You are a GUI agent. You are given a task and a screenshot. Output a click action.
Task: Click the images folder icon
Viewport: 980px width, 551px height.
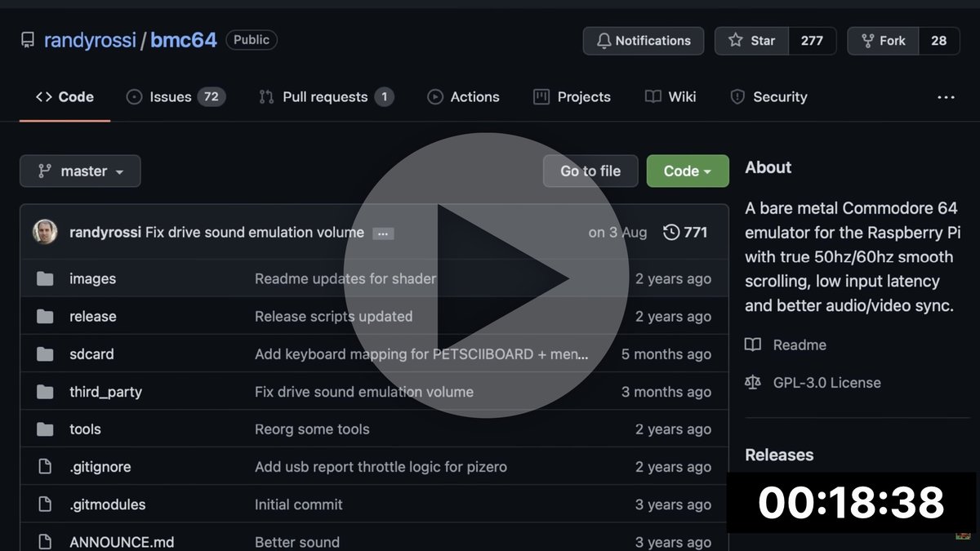click(45, 279)
